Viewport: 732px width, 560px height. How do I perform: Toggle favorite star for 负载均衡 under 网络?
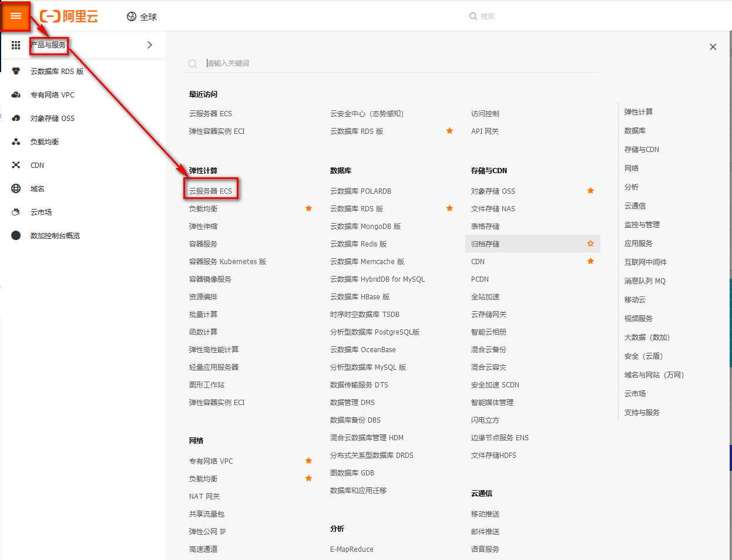click(308, 478)
